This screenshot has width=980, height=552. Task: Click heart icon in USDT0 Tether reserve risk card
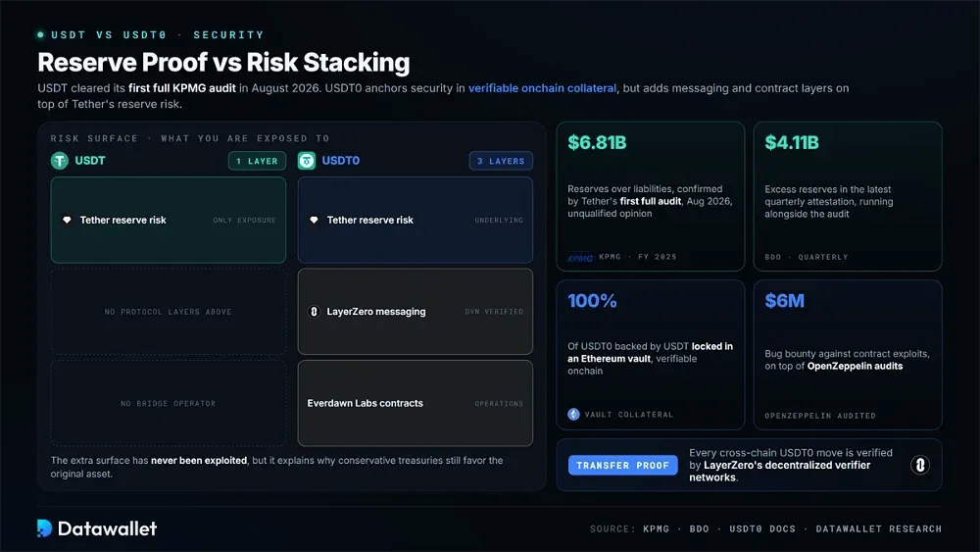(x=314, y=220)
